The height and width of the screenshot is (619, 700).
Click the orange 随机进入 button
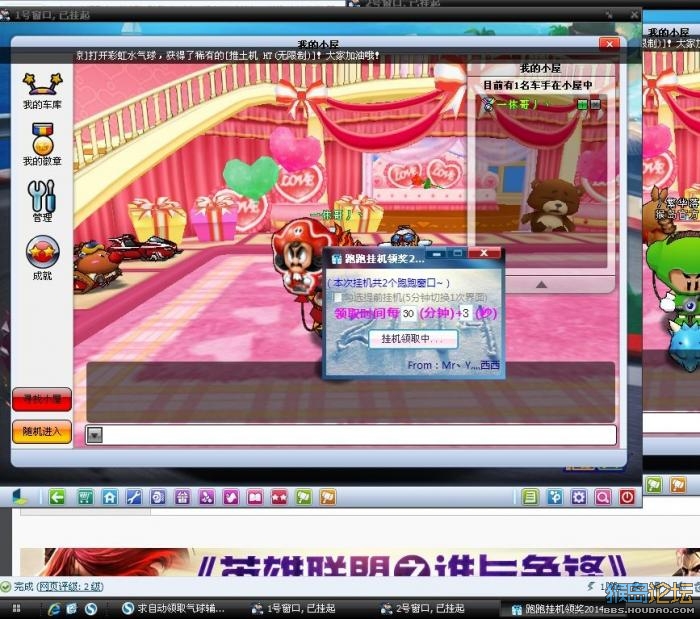(x=42, y=432)
